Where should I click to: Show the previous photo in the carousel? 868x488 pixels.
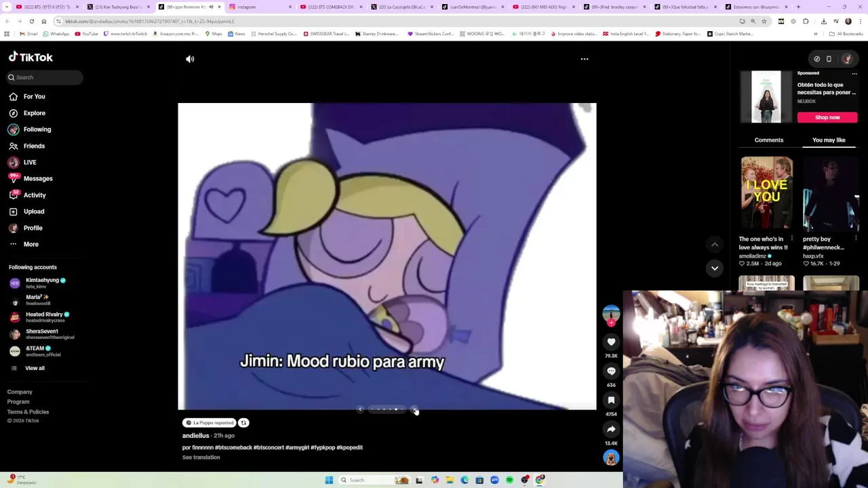(361, 409)
